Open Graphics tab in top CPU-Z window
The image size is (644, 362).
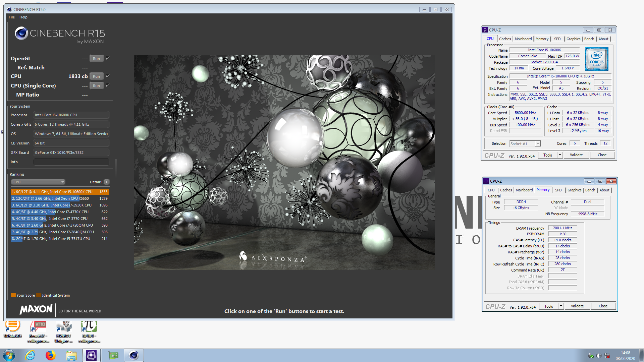click(573, 39)
